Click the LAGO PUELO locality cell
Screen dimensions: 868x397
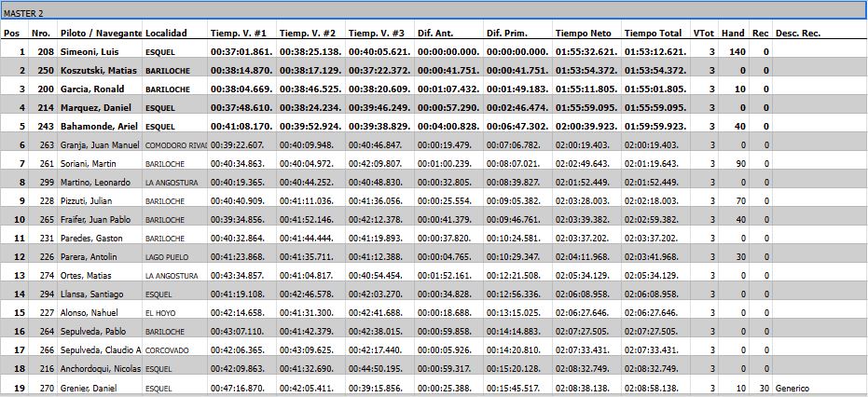click(170, 257)
